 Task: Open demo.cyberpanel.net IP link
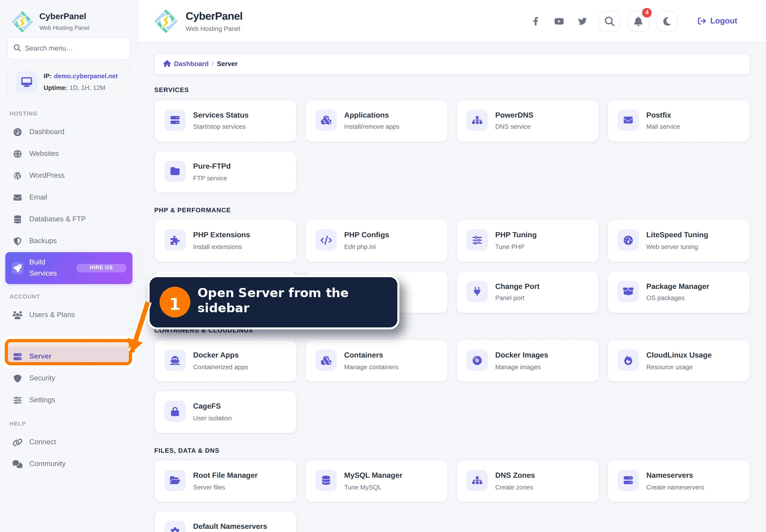86,76
